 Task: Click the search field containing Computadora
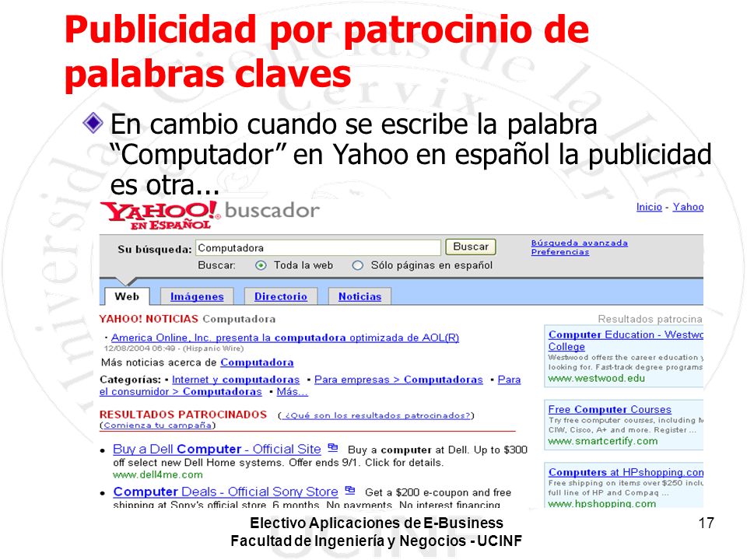tap(317, 247)
